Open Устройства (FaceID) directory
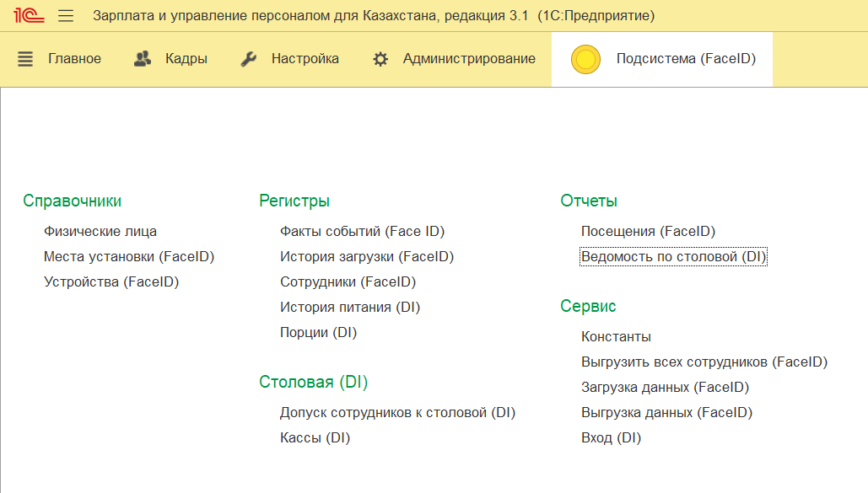868x493 pixels. (111, 281)
